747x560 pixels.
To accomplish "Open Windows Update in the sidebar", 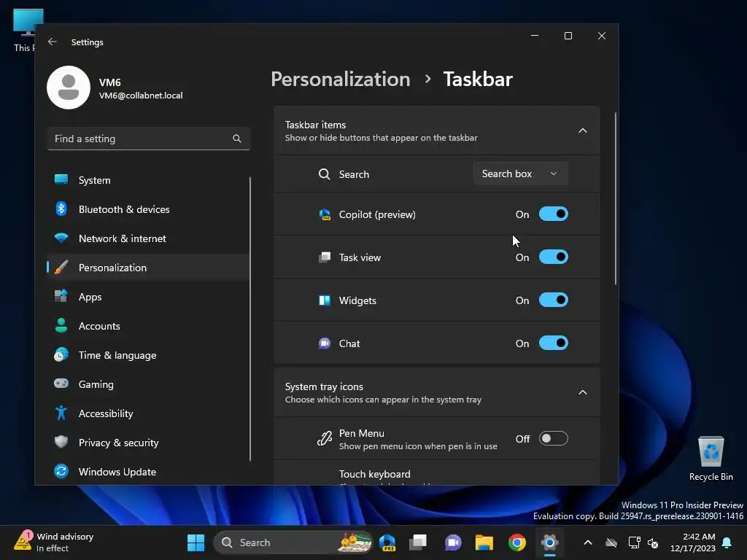I will tap(148, 472).
